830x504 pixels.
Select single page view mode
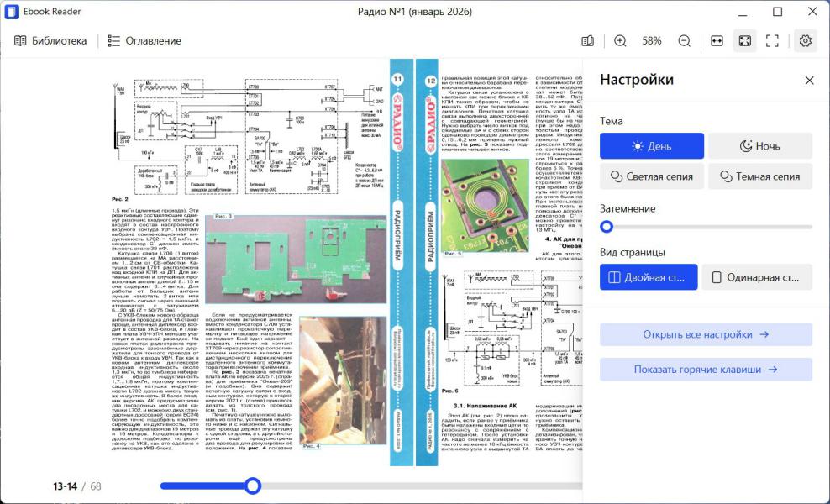click(756, 277)
